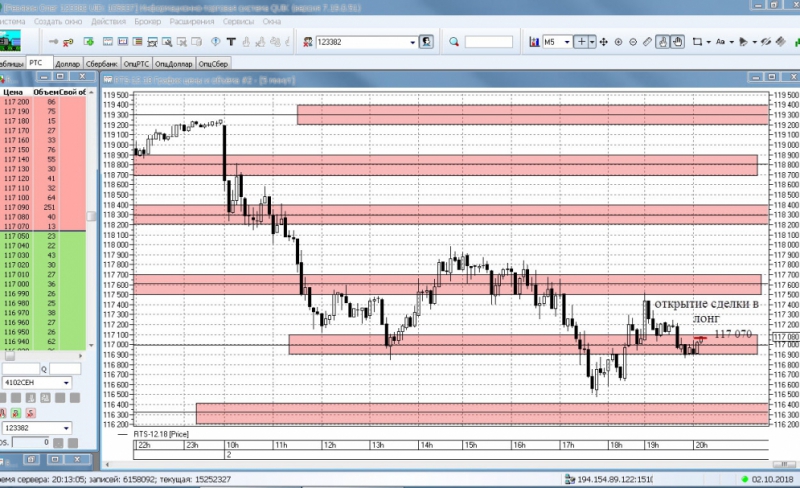Click the blue exclamation info icon
The width and height of the screenshot is (800, 488).
[216, 42]
